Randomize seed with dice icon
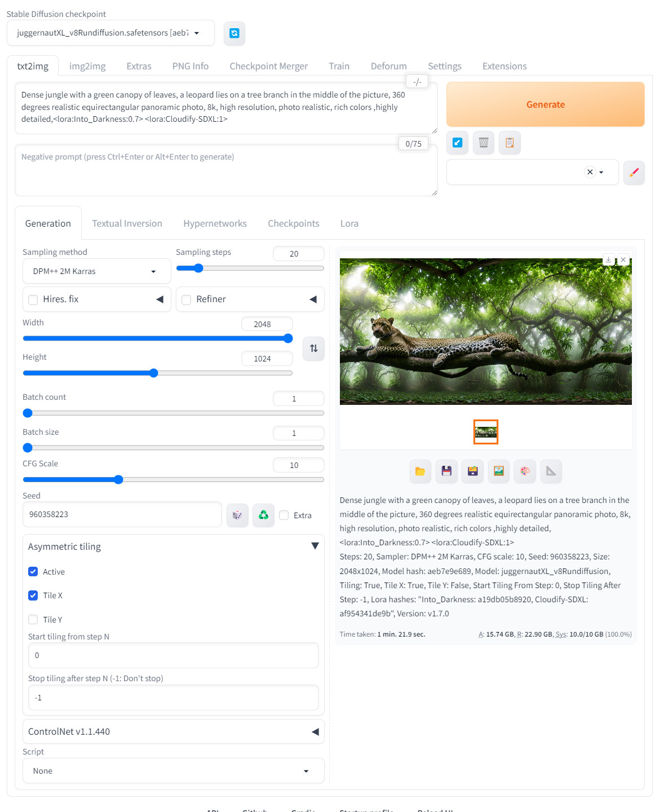 click(x=237, y=515)
